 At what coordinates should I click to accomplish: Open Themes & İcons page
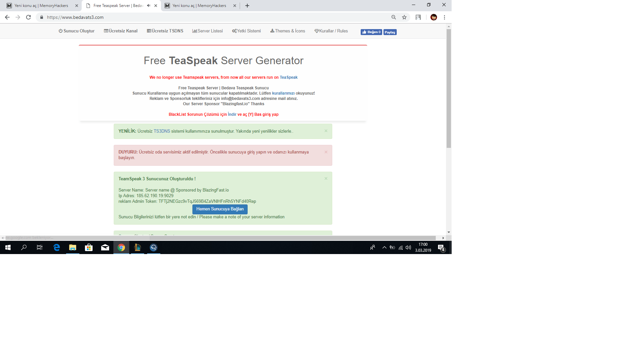click(x=288, y=31)
